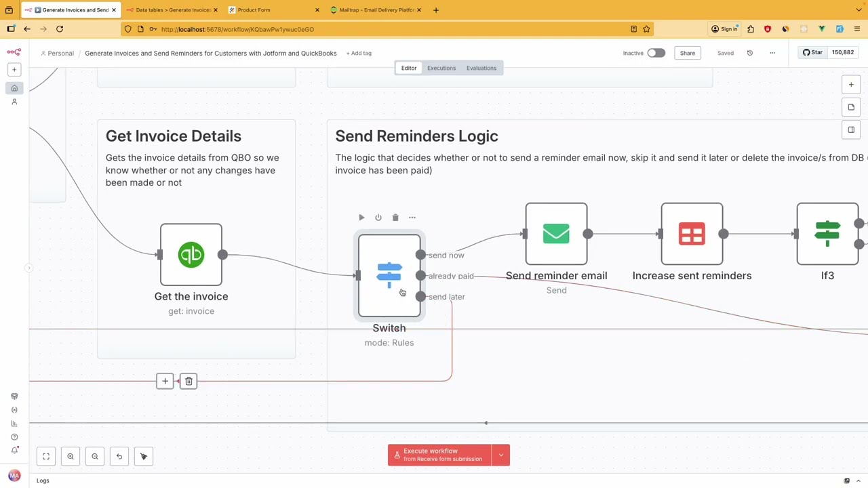
Task: Click the 150,882 star count
Action: click(843, 52)
